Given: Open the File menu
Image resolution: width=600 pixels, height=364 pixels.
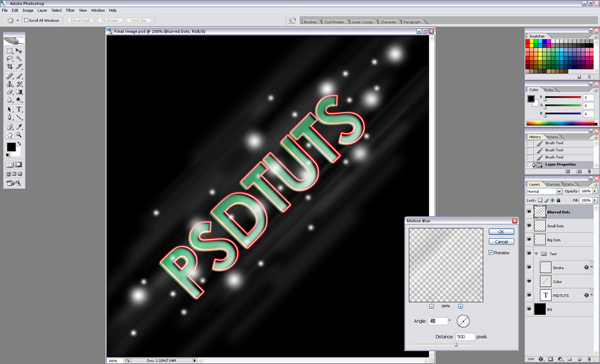Looking at the screenshot, I should point(5,10).
